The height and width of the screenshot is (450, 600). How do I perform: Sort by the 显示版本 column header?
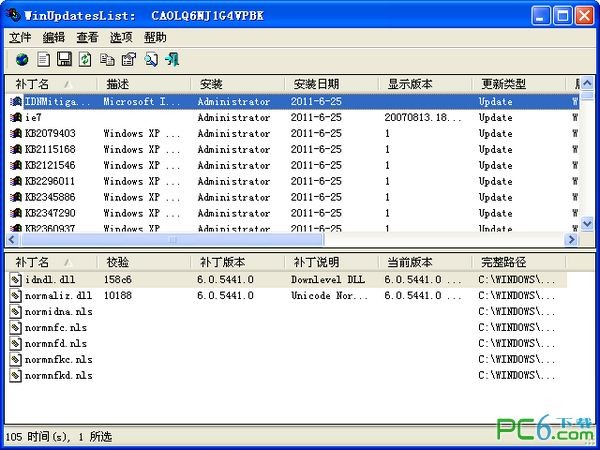point(425,84)
